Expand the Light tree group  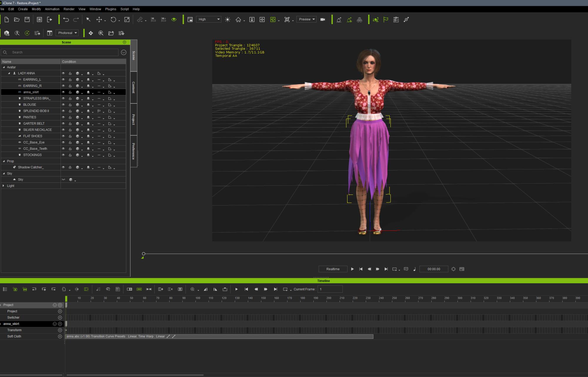4,186
